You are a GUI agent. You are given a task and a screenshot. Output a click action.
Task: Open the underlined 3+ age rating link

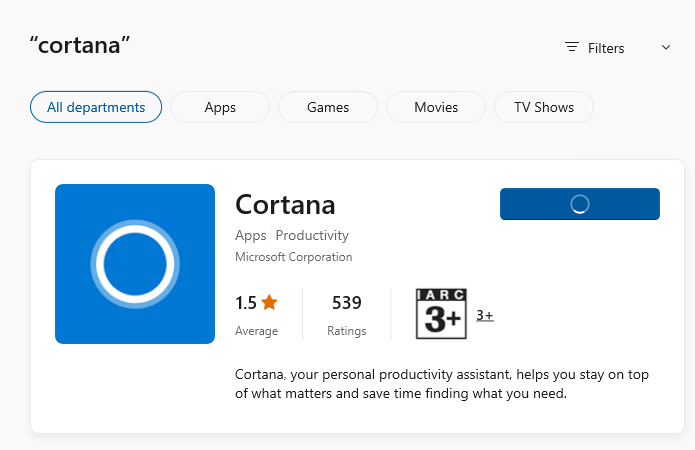tap(485, 315)
